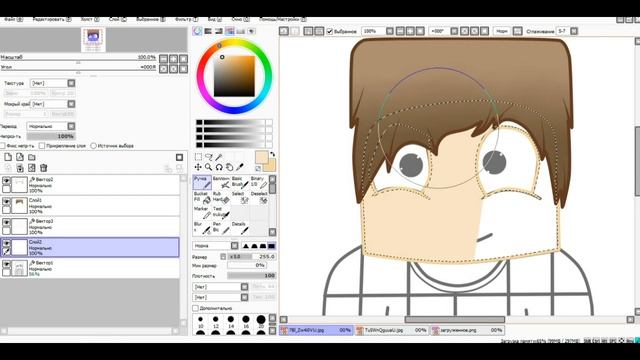640x360 pixels.
Task: Activate the eyedropper color picker tool
Action: (x=240, y=167)
